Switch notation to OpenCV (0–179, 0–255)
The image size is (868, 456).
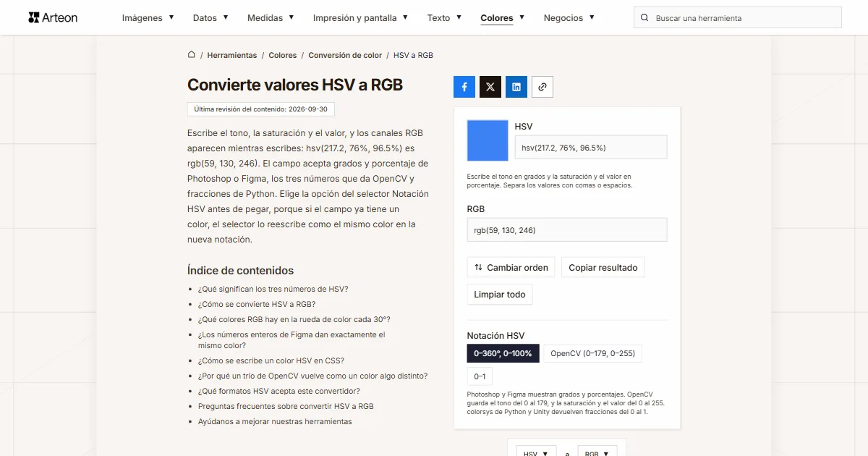click(592, 353)
